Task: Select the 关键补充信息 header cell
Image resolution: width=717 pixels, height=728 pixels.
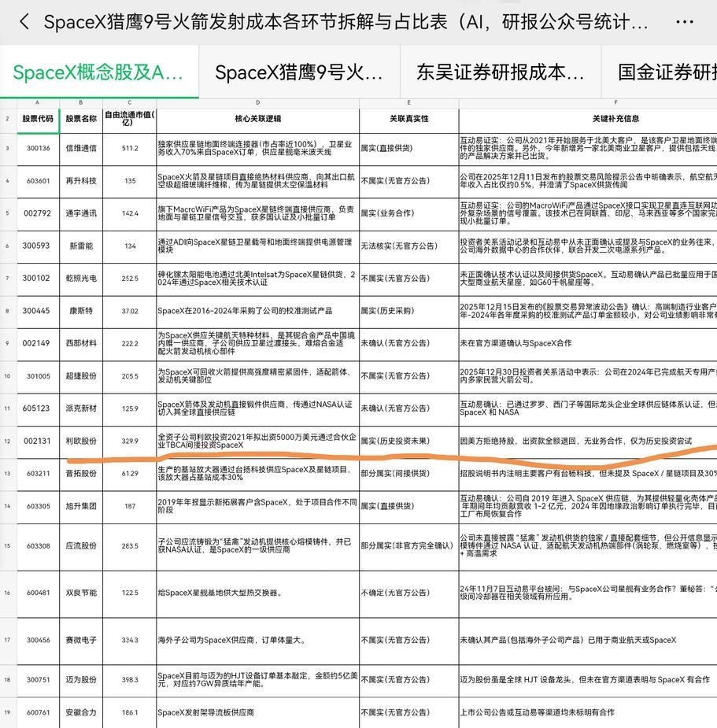Action: tap(588, 119)
